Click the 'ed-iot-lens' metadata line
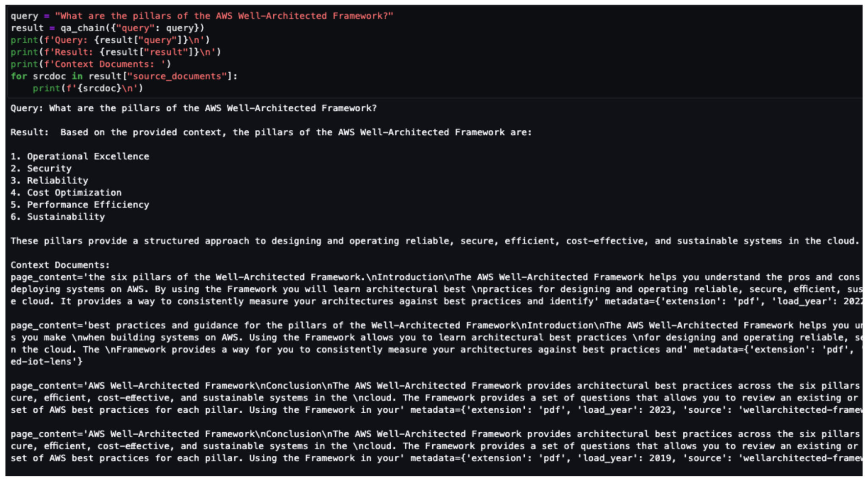 tap(47, 362)
